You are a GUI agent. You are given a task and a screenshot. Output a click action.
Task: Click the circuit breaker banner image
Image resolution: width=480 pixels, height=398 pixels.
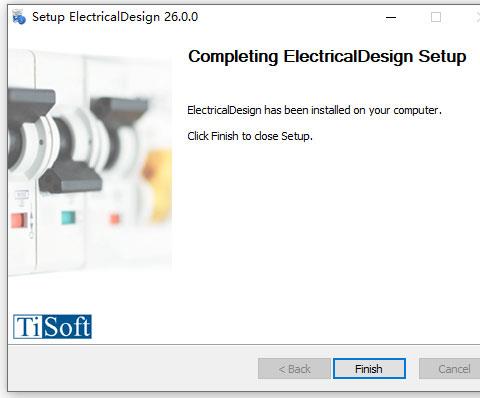coord(90,162)
